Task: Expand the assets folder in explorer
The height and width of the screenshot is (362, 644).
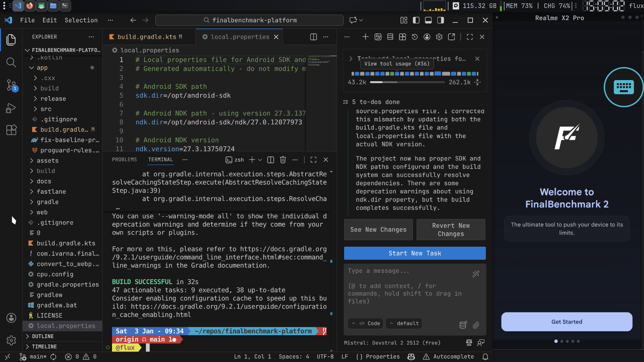Action: (48, 161)
